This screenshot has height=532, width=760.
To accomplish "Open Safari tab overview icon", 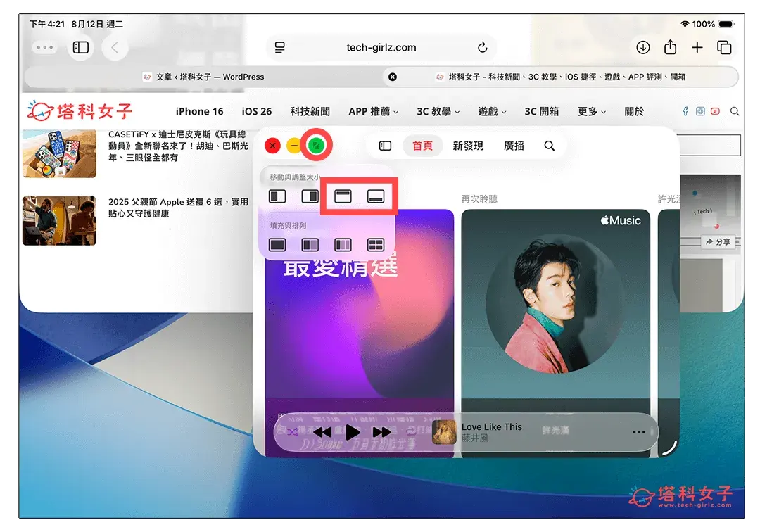I will (x=724, y=47).
